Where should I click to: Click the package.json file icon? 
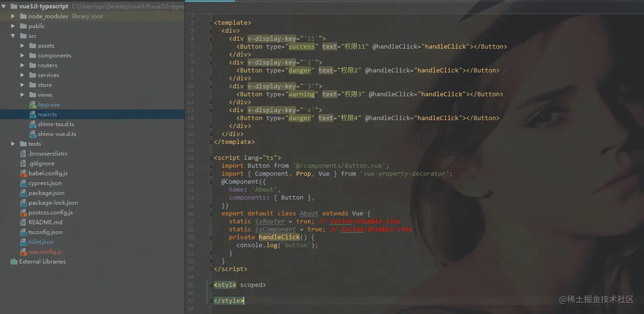tap(23, 193)
